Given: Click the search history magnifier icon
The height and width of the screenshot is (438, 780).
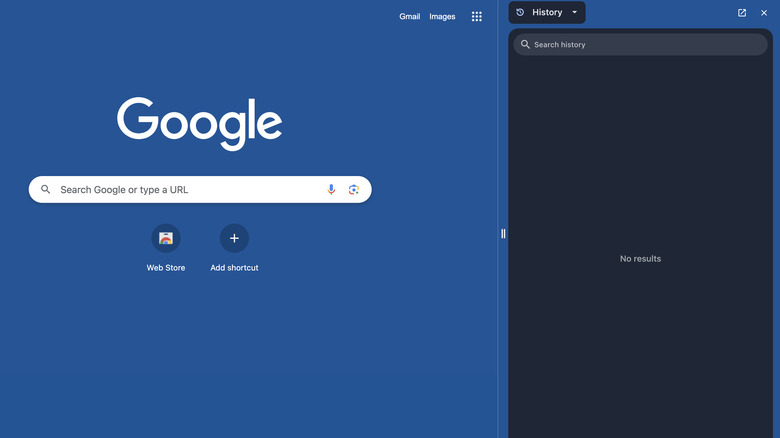Looking at the screenshot, I should [525, 44].
